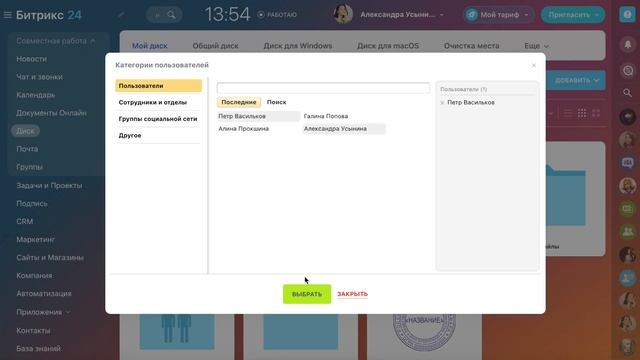Switch to Очистка места tab

pyautogui.click(x=471, y=46)
